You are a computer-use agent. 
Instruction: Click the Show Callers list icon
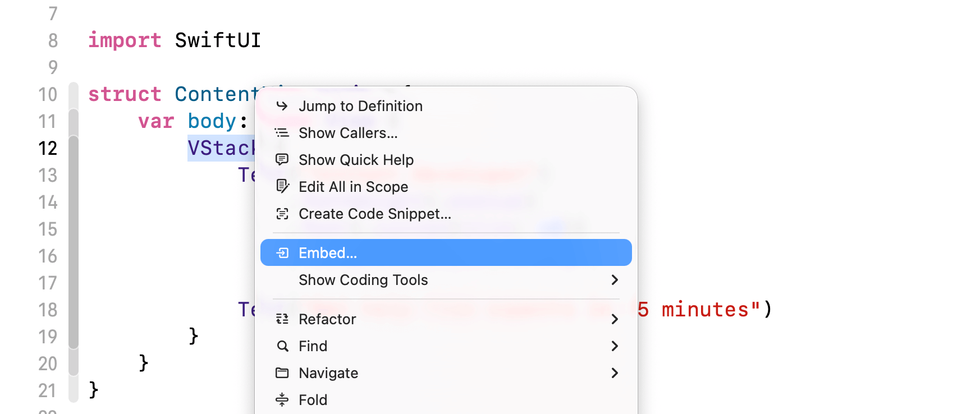pos(282,133)
